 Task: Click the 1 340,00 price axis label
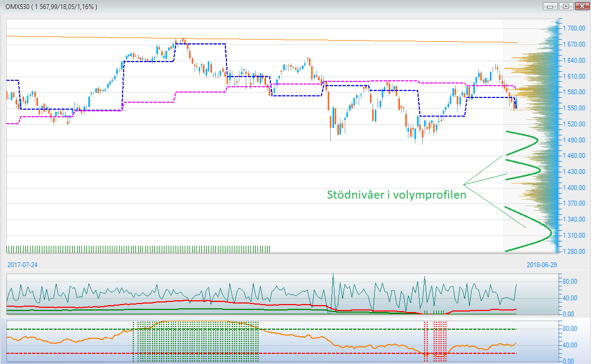[x=574, y=219]
